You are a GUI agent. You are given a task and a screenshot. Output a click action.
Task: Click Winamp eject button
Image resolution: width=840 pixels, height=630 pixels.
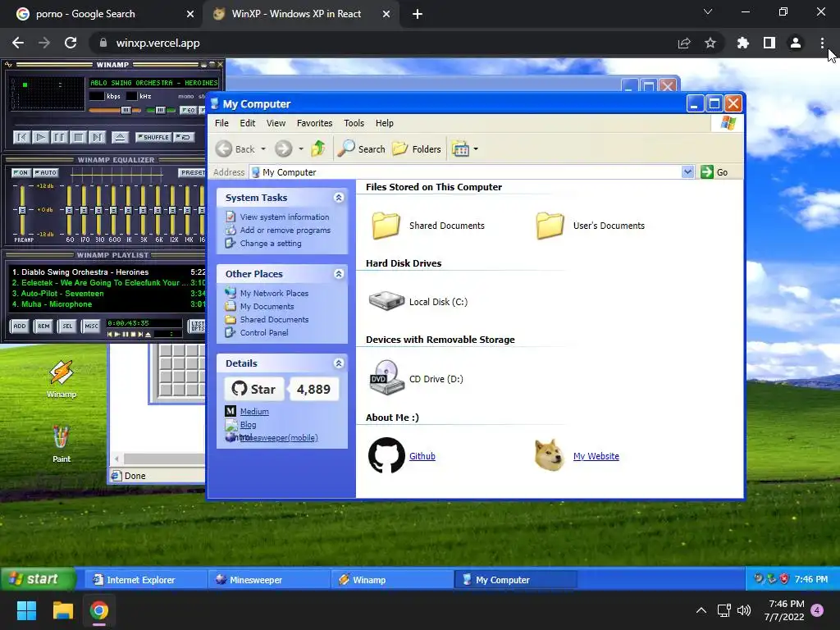[120, 138]
